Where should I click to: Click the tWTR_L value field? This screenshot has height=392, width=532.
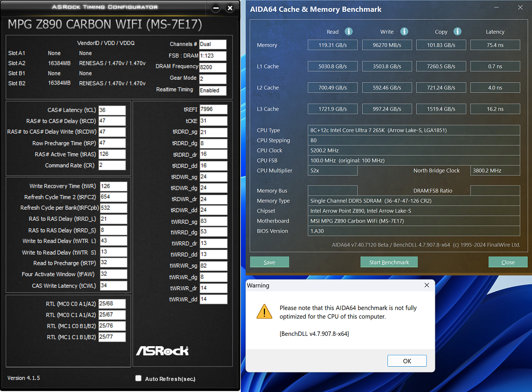pos(113,241)
